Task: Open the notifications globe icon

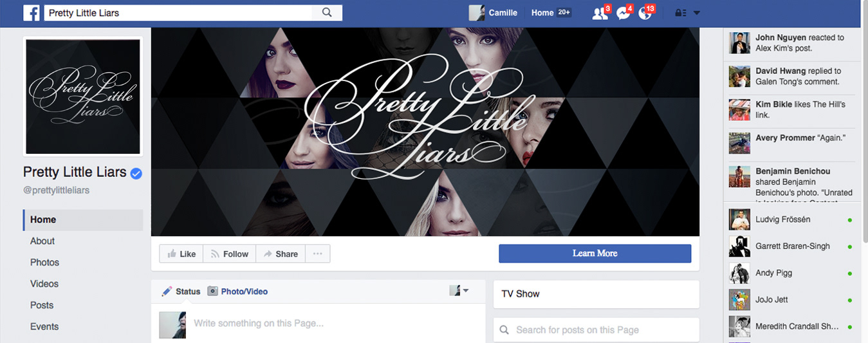Action: point(645,13)
